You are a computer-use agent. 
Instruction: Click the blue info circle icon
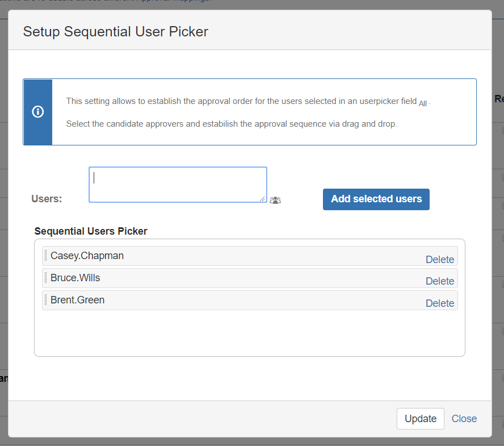click(x=38, y=112)
